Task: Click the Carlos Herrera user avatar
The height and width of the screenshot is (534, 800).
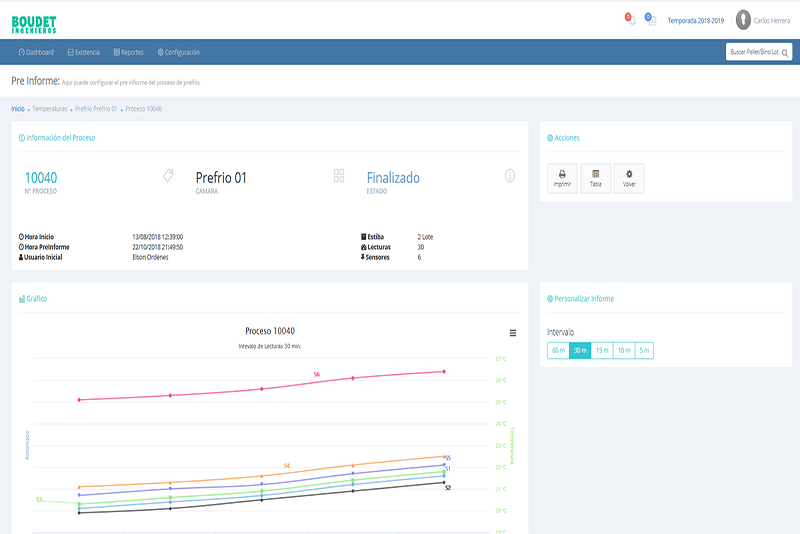Action: pos(743,20)
